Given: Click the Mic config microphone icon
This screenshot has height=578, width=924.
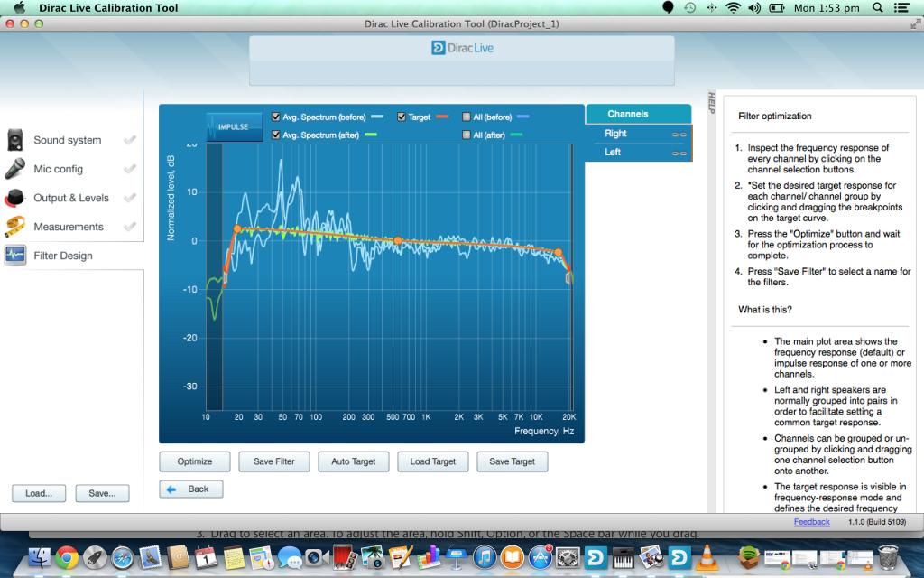Looking at the screenshot, I should coord(14,169).
